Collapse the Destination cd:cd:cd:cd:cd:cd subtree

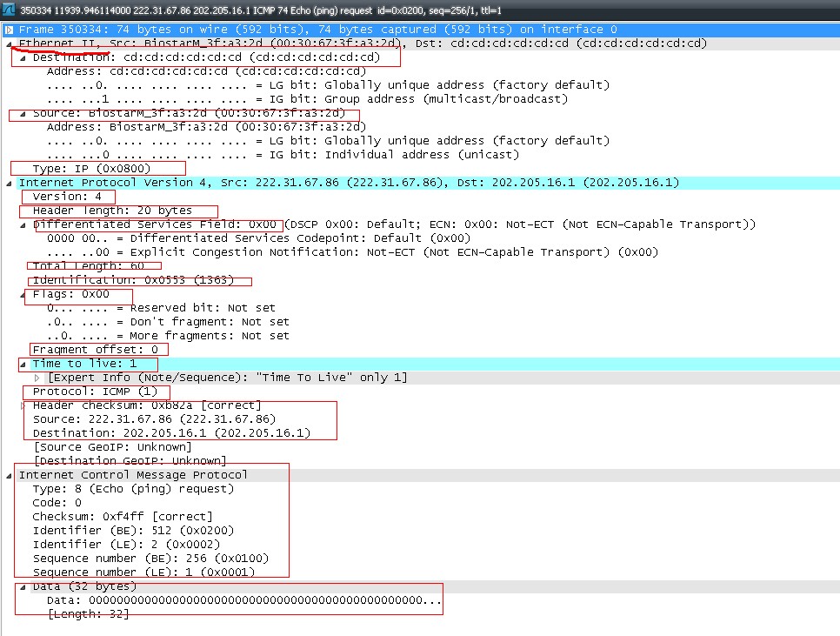(x=21, y=57)
